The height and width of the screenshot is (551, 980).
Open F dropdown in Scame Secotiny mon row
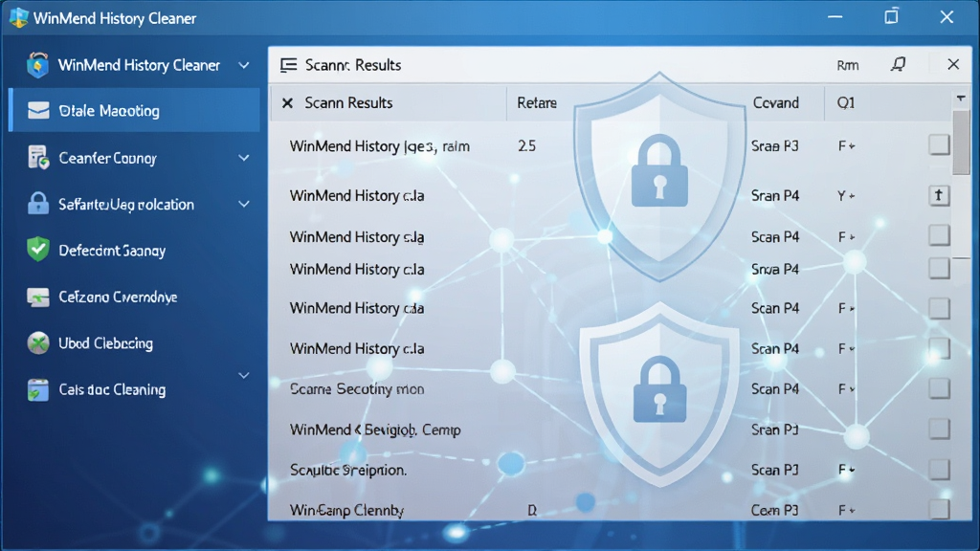(x=846, y=389)
